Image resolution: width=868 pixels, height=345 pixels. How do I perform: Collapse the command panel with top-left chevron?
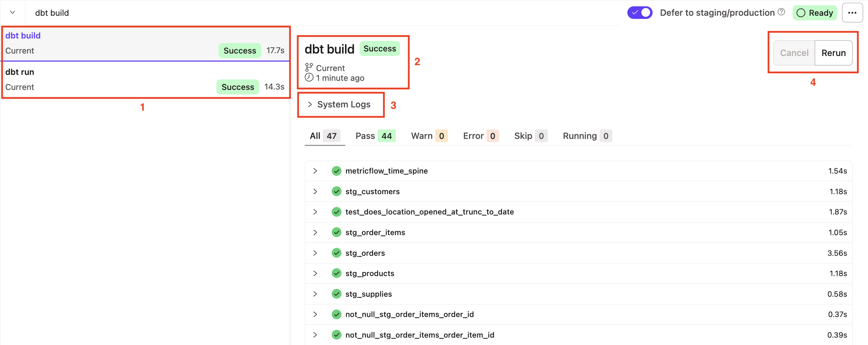click(13, 13)
